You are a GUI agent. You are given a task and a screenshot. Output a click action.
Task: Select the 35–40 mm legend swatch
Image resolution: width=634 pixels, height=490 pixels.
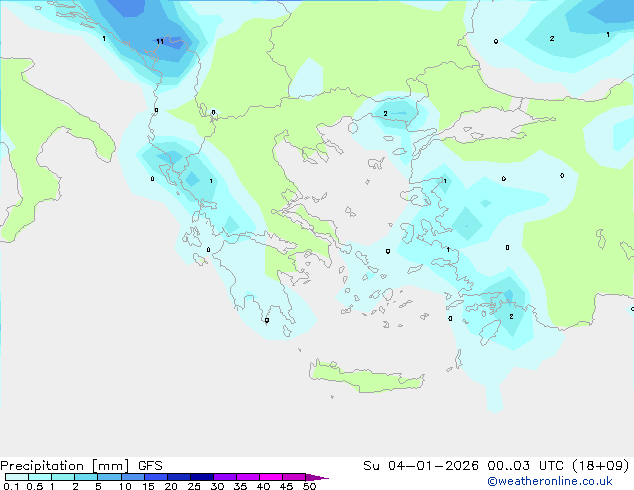pos(247,477)
